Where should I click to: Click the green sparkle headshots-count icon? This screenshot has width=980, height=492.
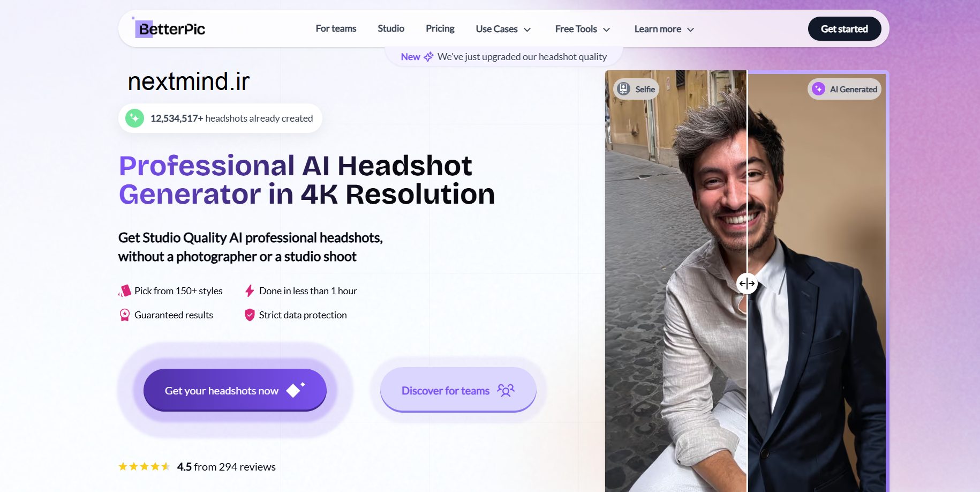(x=134, y=118)
